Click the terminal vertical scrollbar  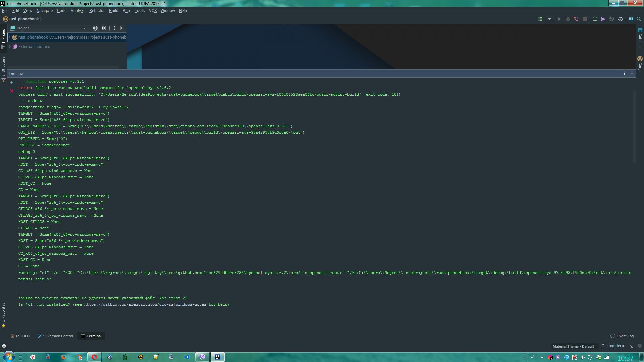coord(634,127)
